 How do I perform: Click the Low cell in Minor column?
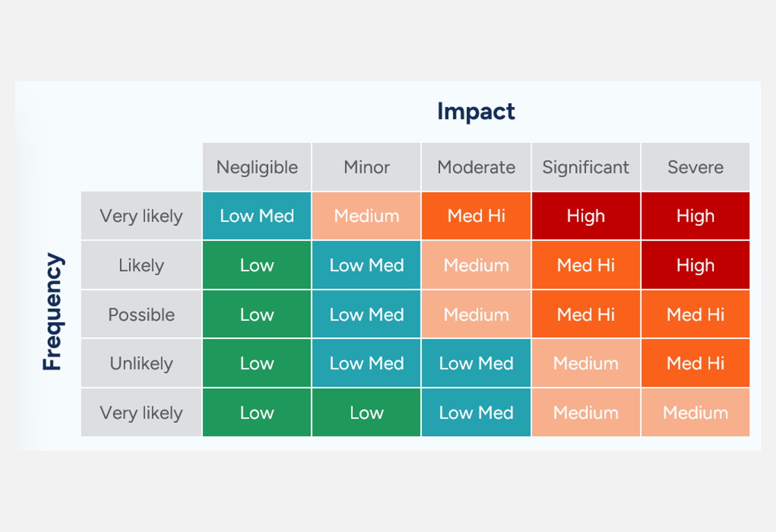[366, 413]
